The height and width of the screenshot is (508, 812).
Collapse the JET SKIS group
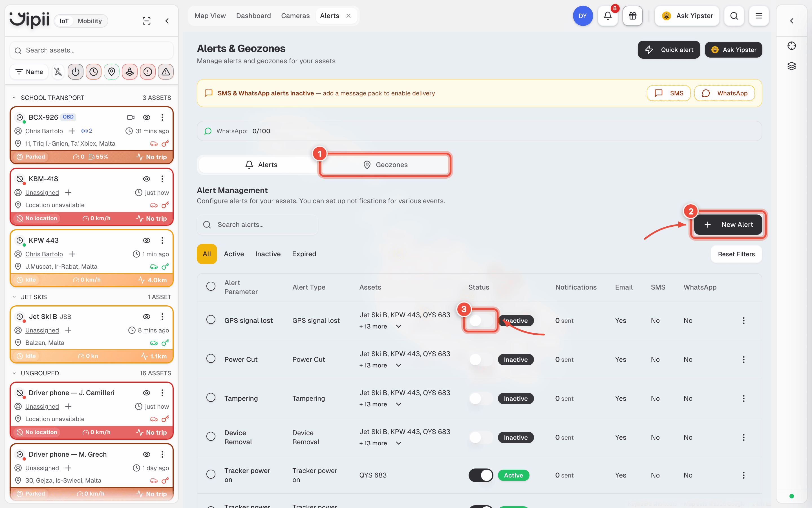pos(14,297)
